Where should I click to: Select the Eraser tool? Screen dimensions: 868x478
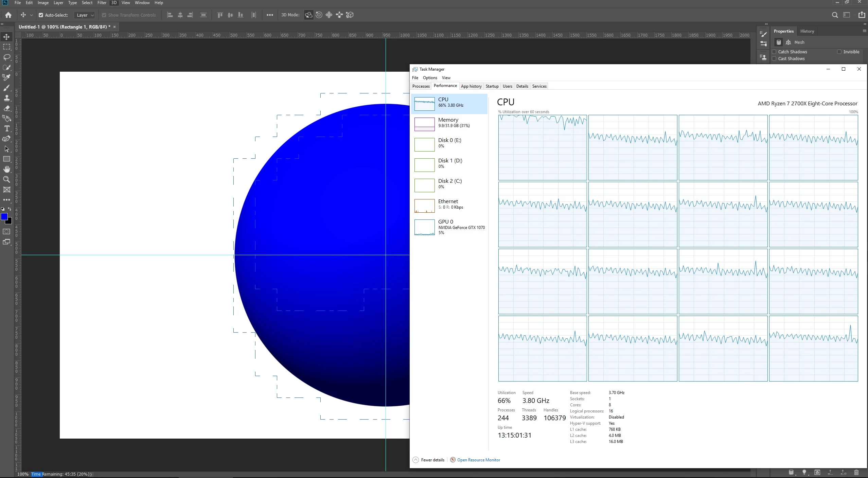(7, 108)
